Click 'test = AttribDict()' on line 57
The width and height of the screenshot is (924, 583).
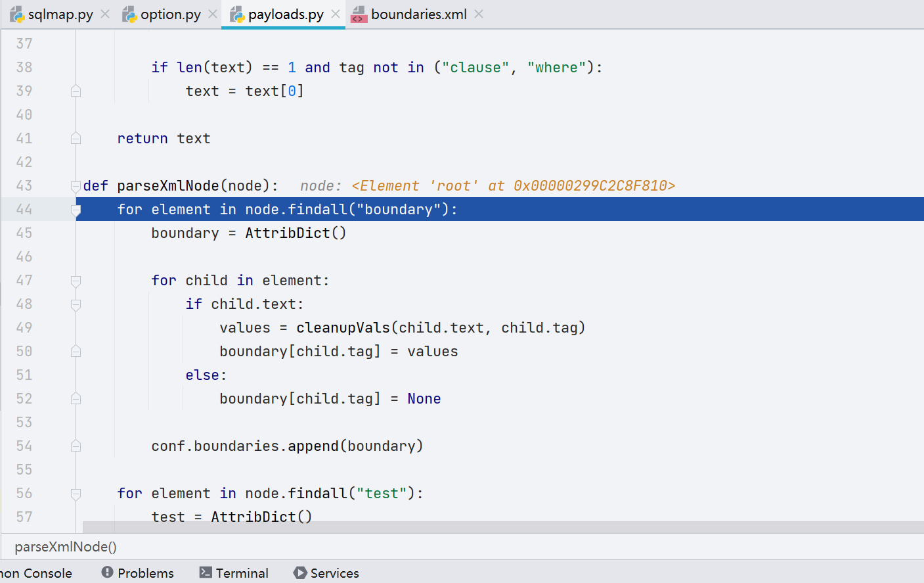tap(232, 517)
